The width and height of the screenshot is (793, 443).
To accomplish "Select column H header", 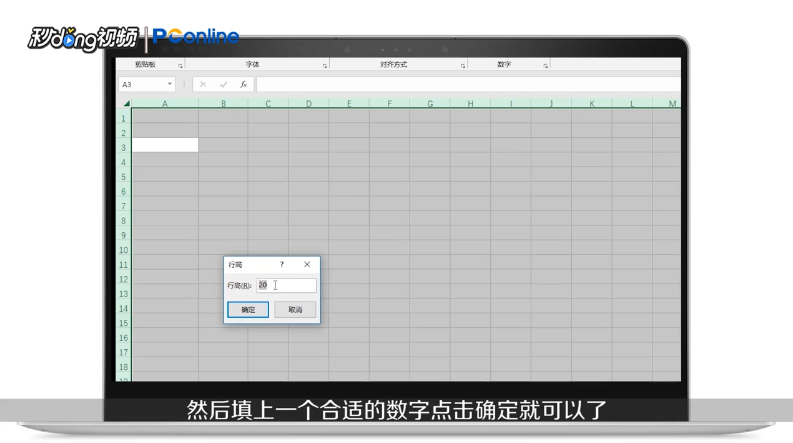I will click(470, 104).
